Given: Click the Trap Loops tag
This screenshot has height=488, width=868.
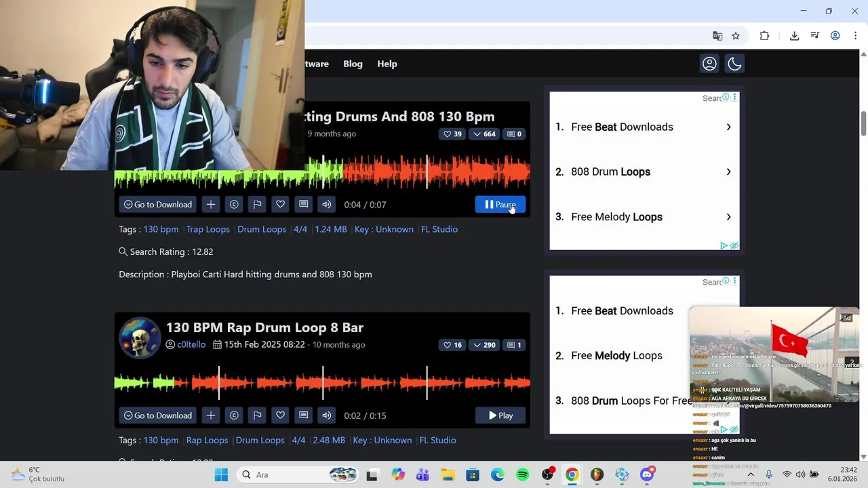Looking at the screenshot, I should tap(208, 229).
